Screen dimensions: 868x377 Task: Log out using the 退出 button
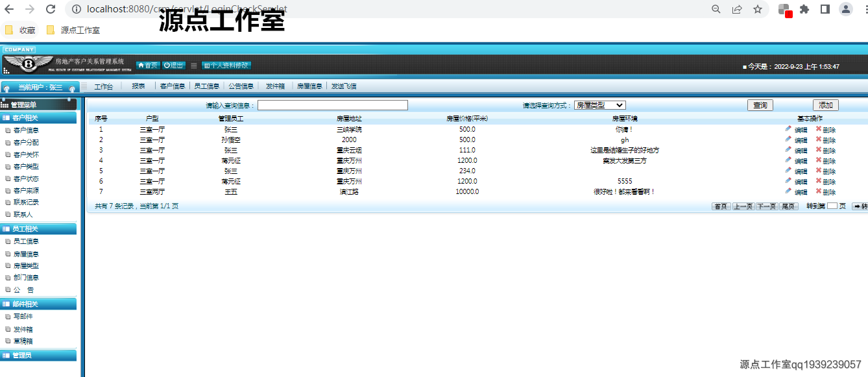pos(174,66)
